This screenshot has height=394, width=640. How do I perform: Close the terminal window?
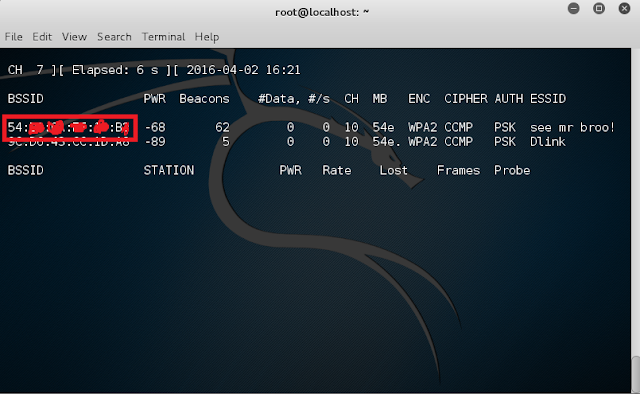pyautogui.click(x=624, y=8)
